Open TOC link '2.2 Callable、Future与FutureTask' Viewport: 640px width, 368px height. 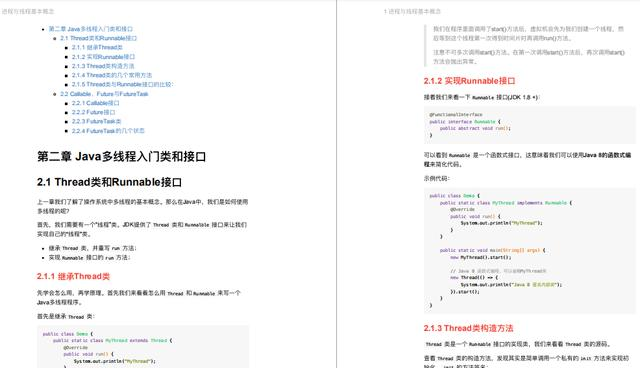click(x=104, y=94)
